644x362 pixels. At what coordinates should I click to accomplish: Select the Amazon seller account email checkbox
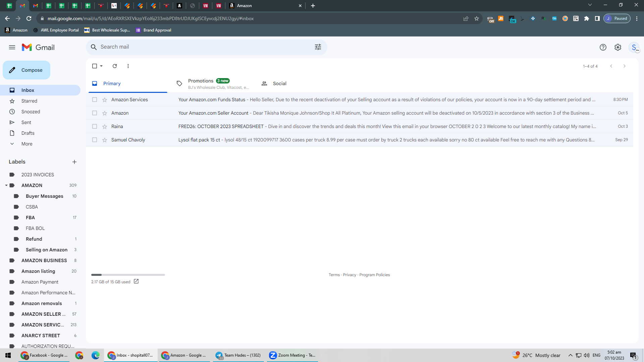[x=95, y=113]
